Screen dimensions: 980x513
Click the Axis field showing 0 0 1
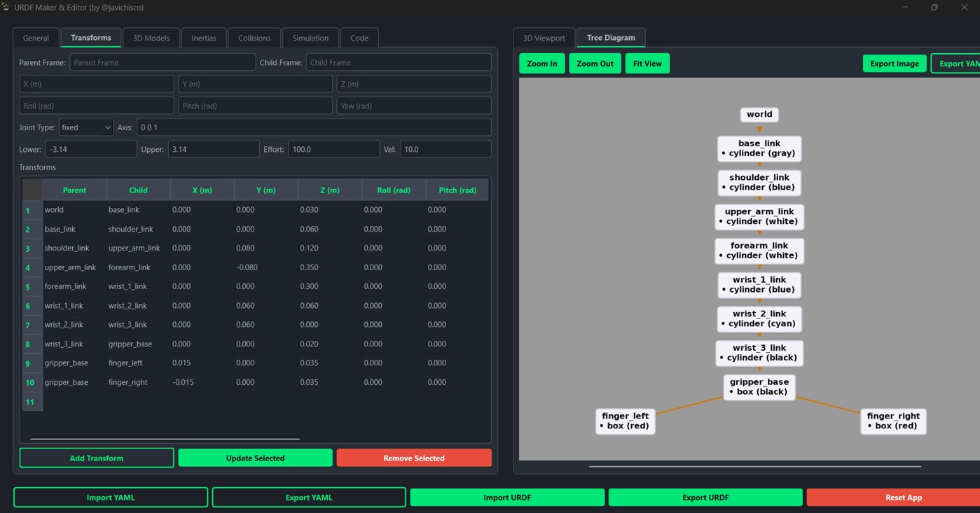click(x=314, y=127)
